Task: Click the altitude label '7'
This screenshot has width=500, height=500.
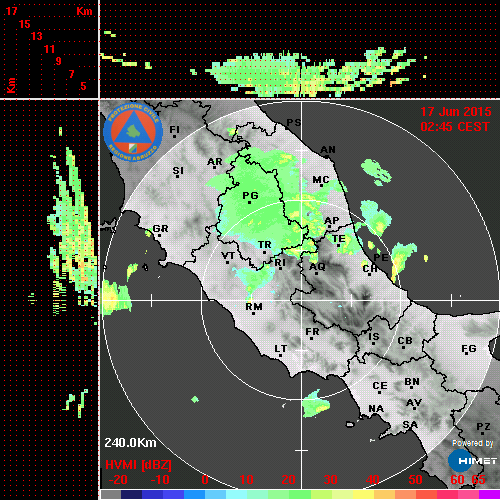Action: tap(71, 74)
